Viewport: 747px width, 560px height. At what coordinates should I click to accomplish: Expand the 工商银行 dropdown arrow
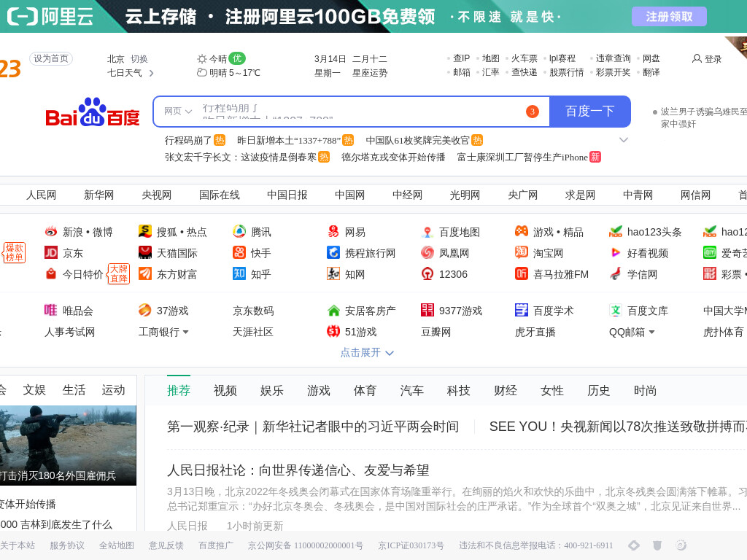coord(186,332)
